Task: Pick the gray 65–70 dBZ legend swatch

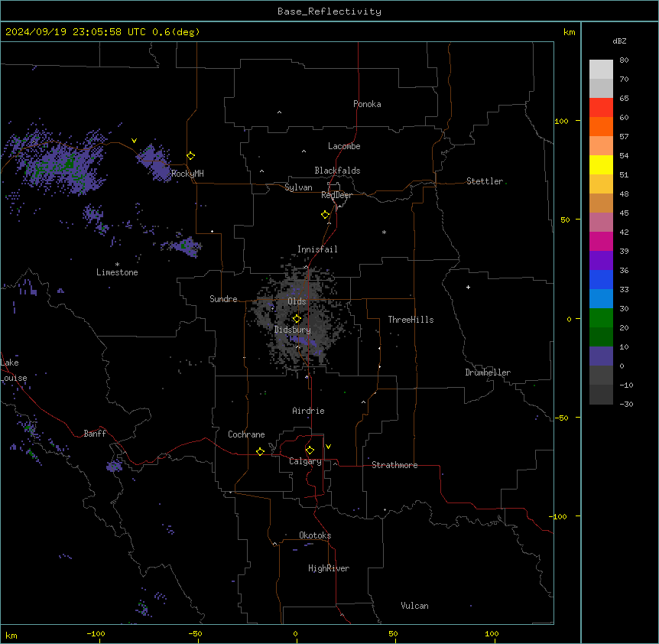Action: tap(601, 88)
